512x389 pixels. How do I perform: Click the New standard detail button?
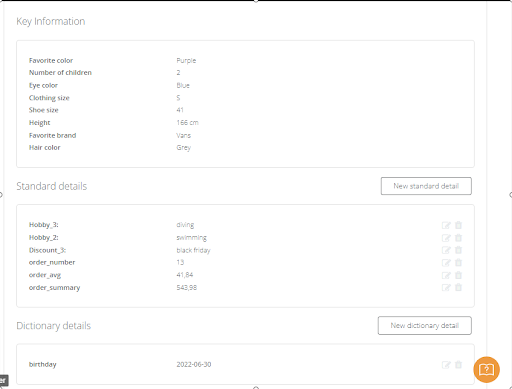(426, 186)
